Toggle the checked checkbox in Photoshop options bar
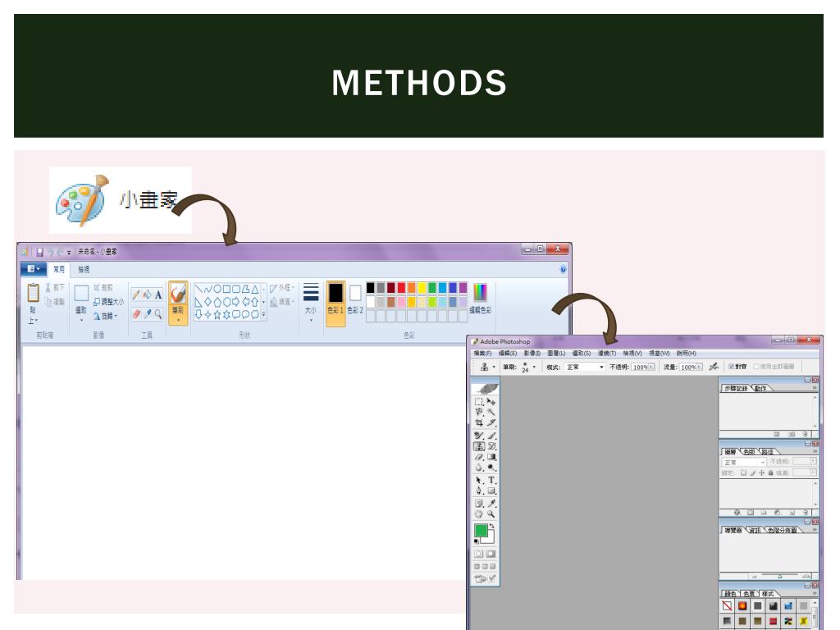This screenshot has height=630, width=840. 731,367
